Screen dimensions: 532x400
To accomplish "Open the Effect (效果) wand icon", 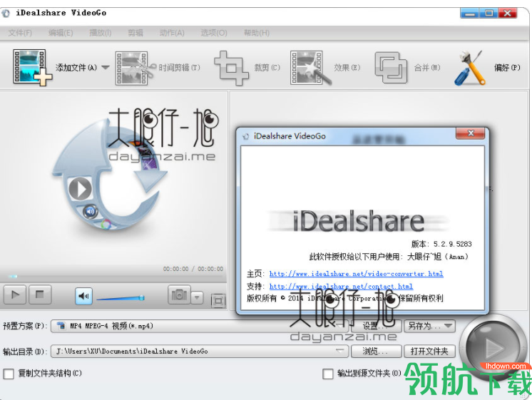I will coord(310,68).
